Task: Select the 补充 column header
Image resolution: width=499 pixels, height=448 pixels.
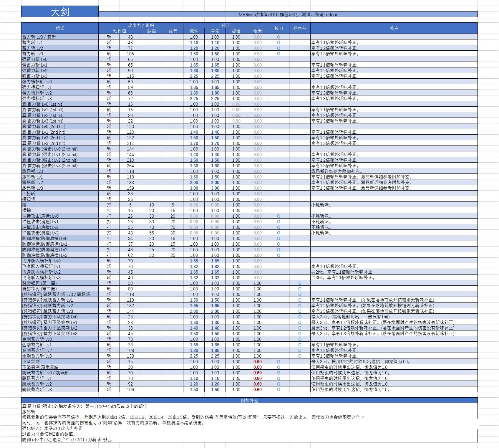Action: (x=394, y=28)
